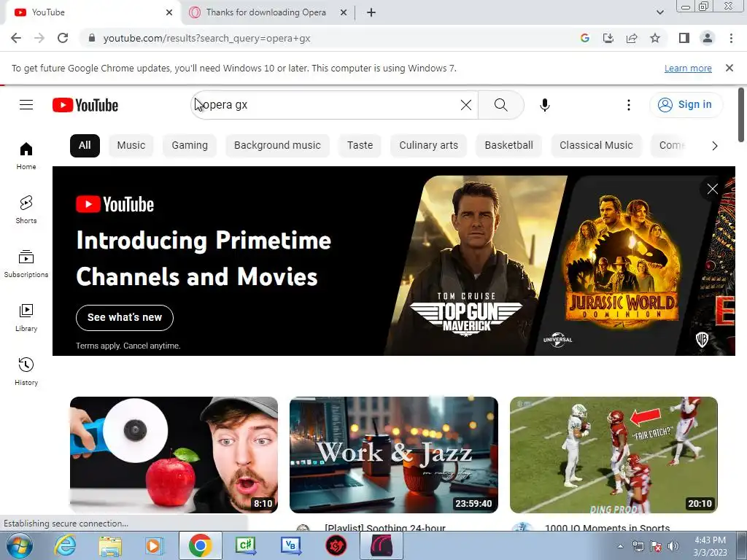
Task: Bookmark this page with star
Action: (655, 38)
